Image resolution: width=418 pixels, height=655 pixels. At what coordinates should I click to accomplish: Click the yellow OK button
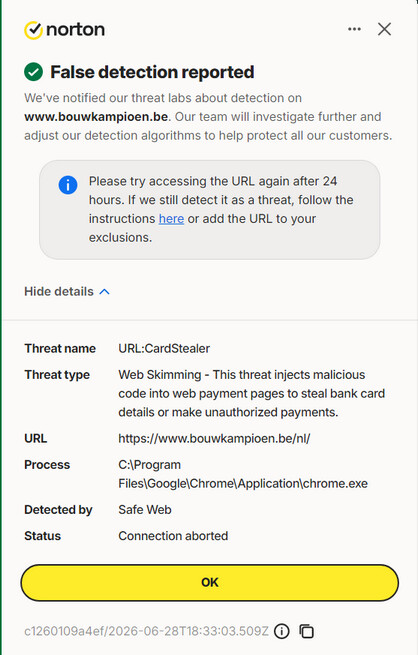coord(210,583)
